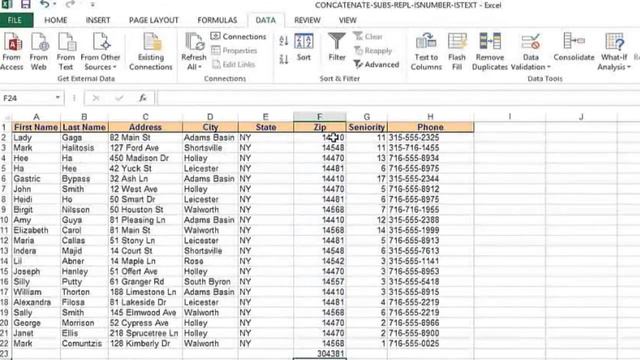Save the workbook from quick access toolbar

pos(26,5)
